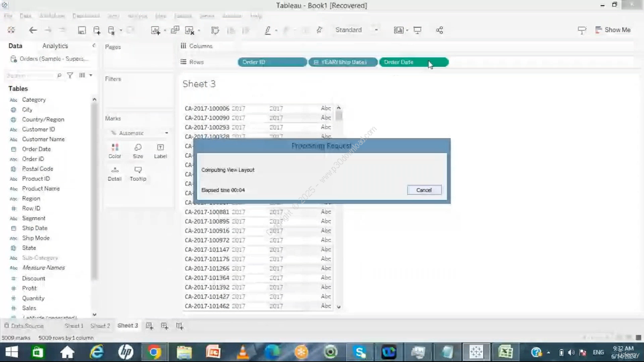Image resolution: width=644 pixels, height=362 pixels.
Task: Click the Label marks card button
Action: tap(160, 151)
